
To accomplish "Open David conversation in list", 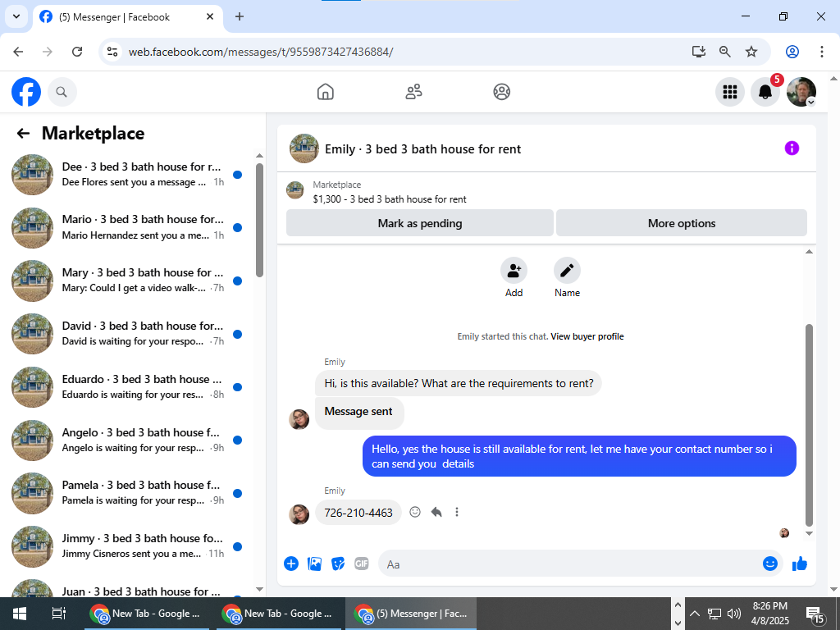I will click(127, 333).
